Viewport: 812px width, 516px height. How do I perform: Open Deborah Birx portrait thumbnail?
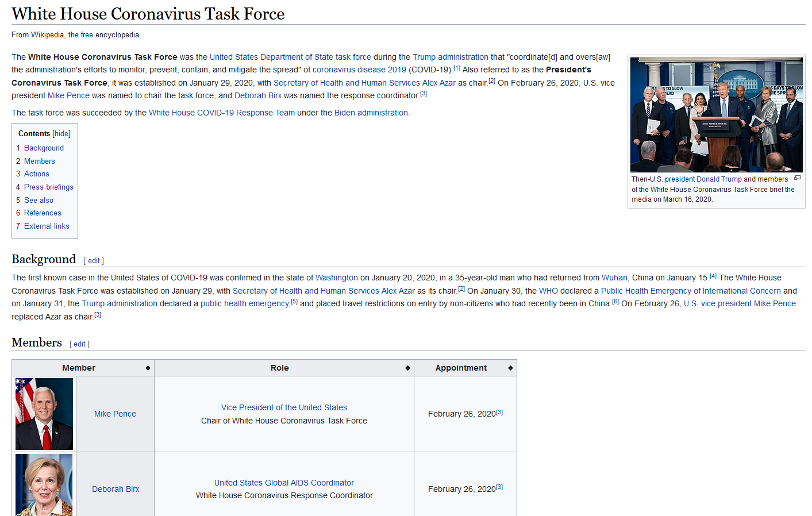click(44, 485)
